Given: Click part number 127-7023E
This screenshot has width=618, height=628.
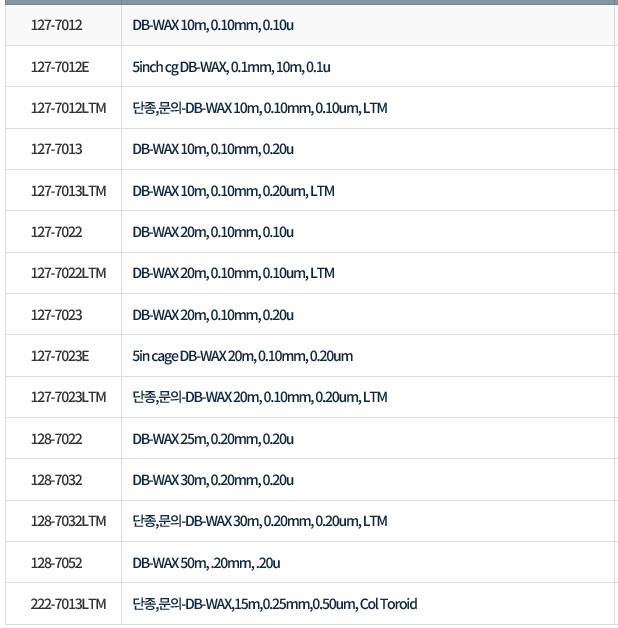Looking at the screenshot, I should tap(60, 356).
